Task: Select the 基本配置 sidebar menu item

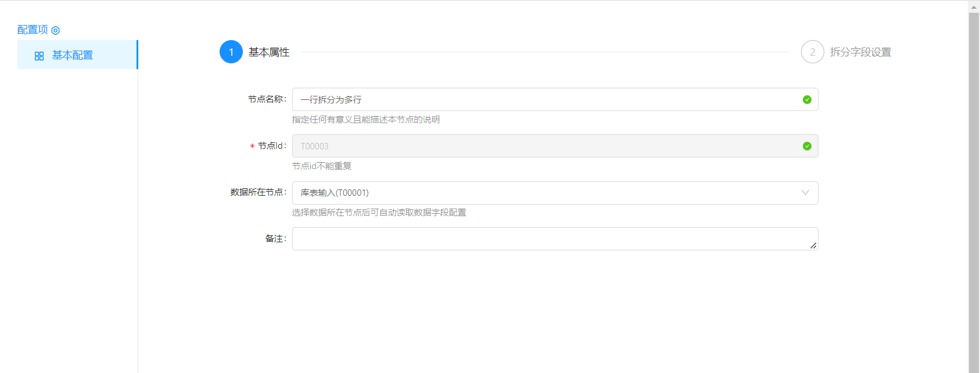Action: 73,55
